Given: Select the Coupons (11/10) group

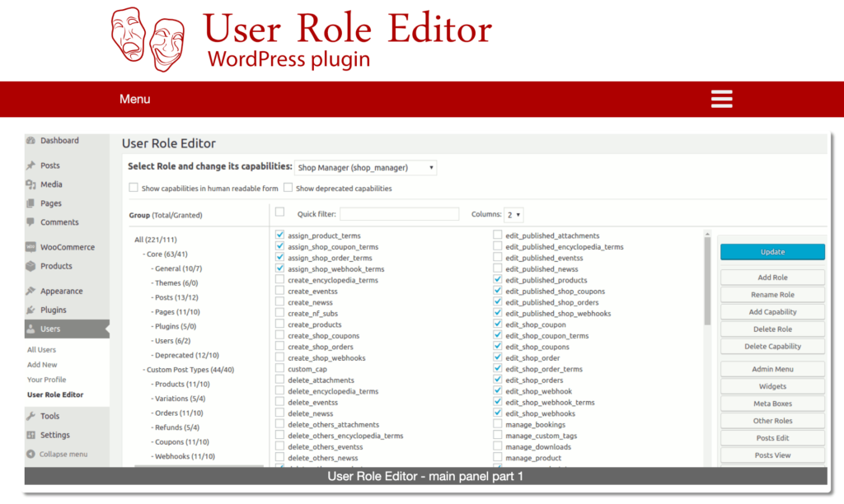Looking at the screenshot, I should [x=182, y=441].
